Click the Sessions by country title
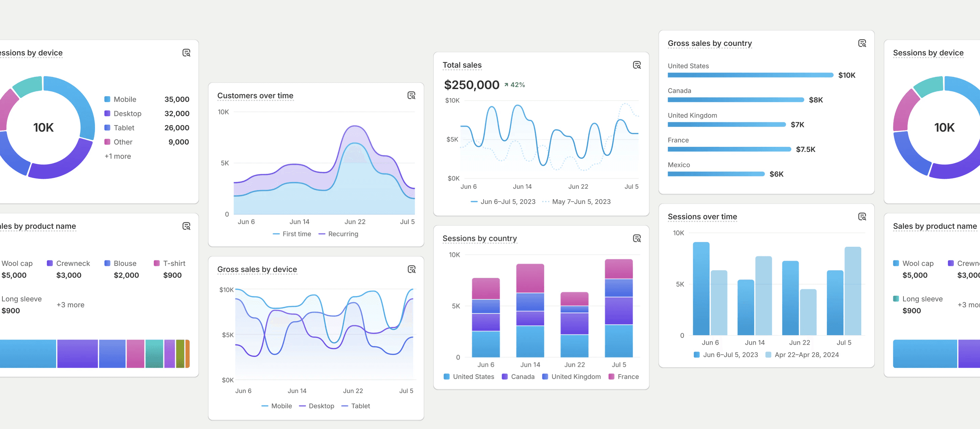Screen dimensions: 980x429 [x=479, y=238]
